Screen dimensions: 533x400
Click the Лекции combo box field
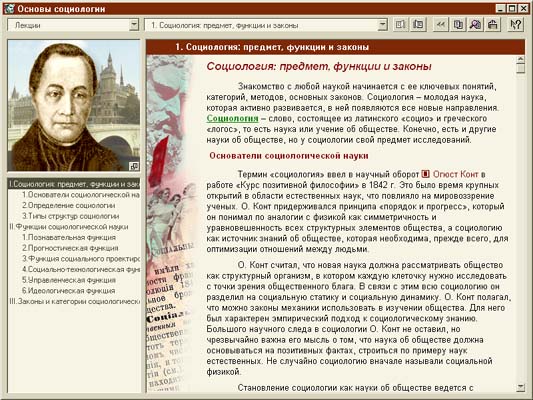click(73, 25)
